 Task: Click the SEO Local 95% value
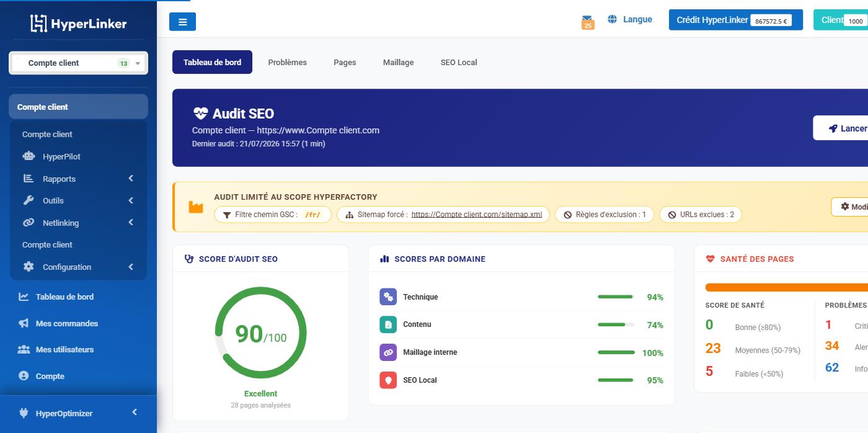click(655, 380)
